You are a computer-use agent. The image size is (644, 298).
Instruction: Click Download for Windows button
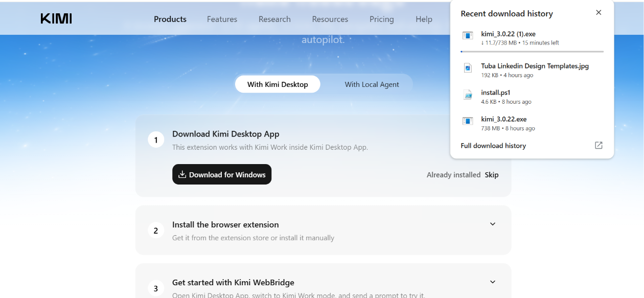[x=222, y=174]
